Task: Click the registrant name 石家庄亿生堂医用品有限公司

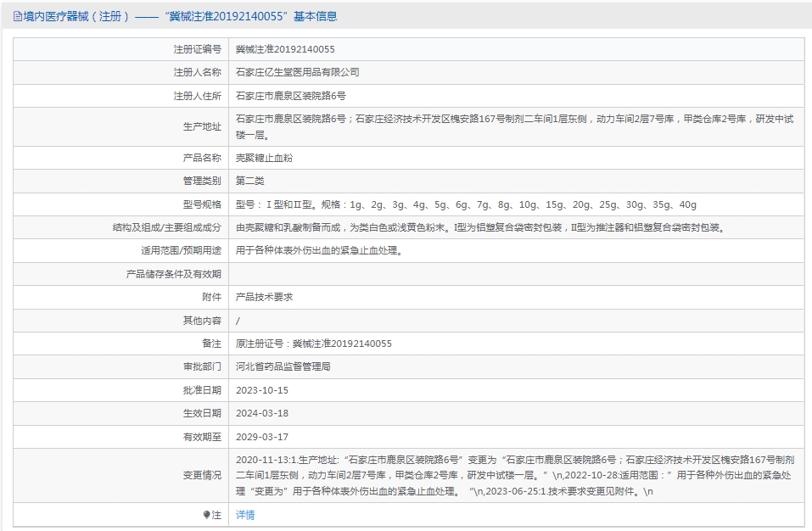Action: (297, 72)
